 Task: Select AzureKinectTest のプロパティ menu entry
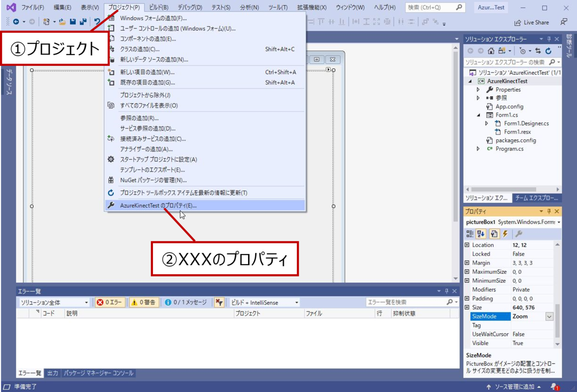(x=205, y=205)
